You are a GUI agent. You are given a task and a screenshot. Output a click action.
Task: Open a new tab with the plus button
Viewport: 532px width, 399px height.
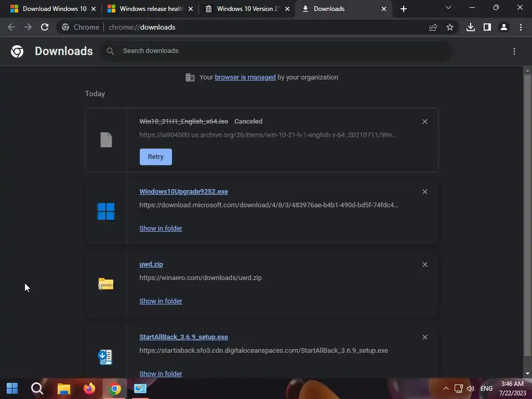pos(403,9)
